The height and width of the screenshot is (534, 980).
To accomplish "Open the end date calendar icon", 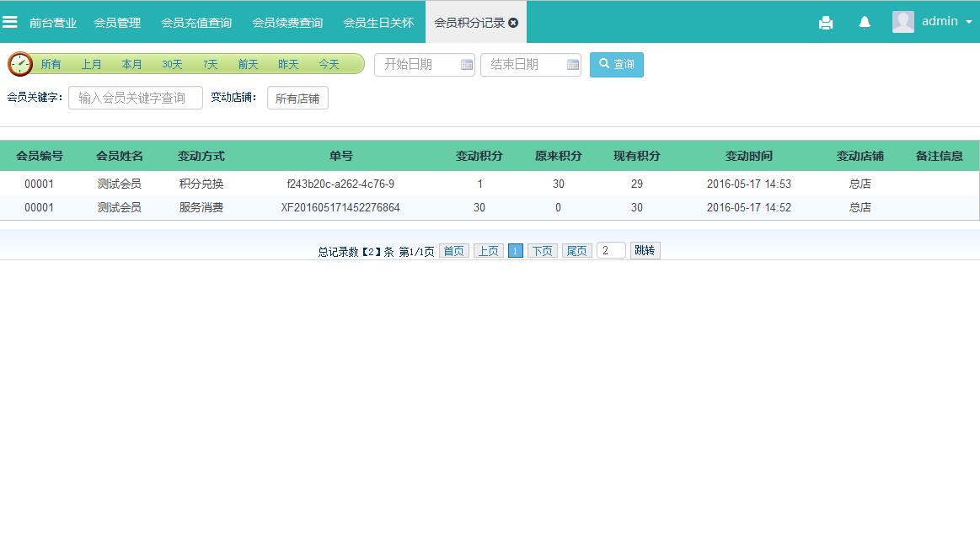I will [573, 65].
